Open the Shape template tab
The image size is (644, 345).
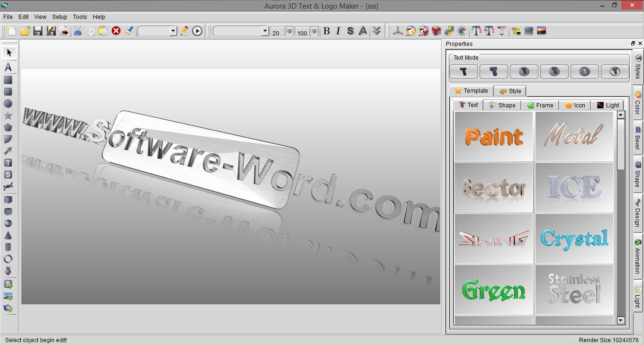[502, 105]
